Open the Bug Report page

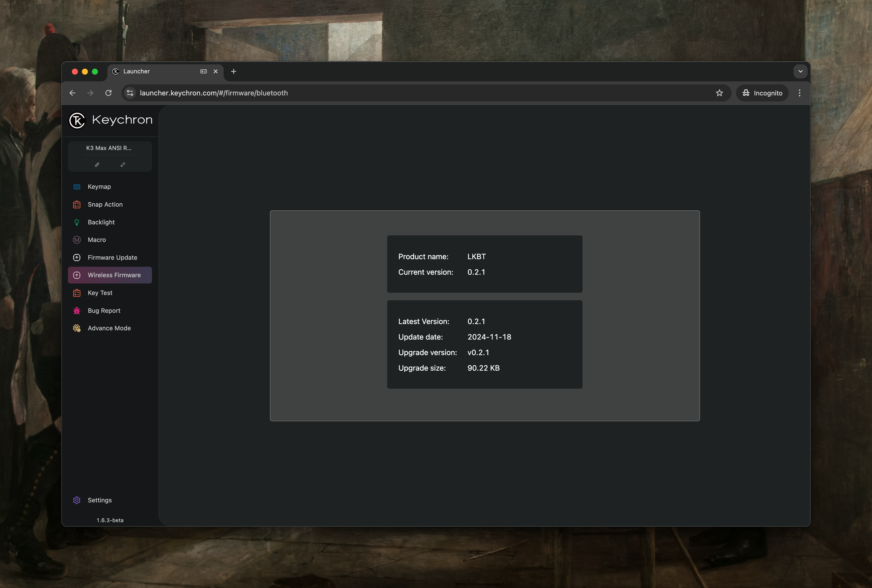click(104, 311)
